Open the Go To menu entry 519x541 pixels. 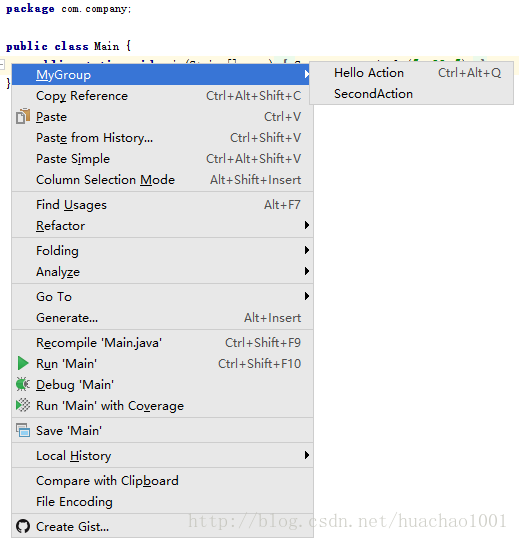tap(162, 297)
